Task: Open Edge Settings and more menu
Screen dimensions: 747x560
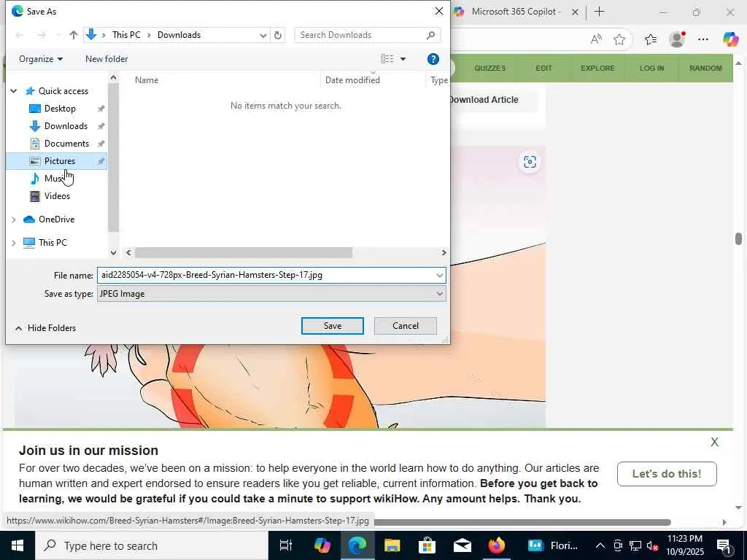Action: pos(703,39)
